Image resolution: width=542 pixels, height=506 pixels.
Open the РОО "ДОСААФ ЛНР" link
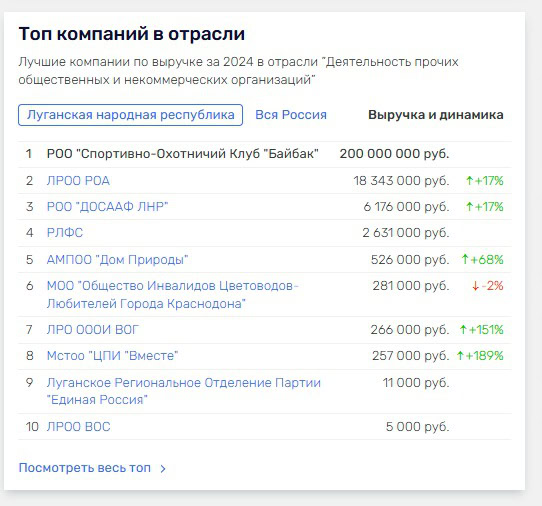pos(107,206)
